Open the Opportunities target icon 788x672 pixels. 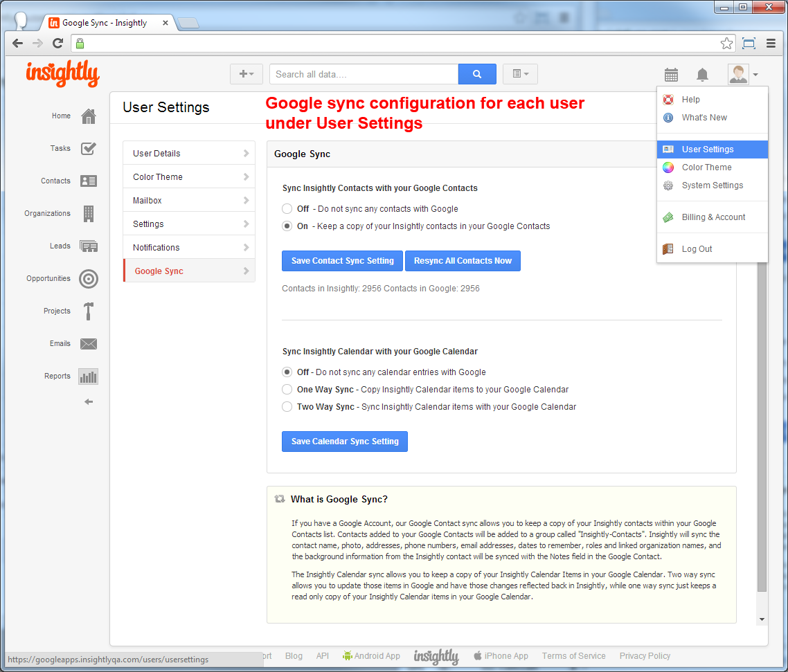(x=89, y=279)
